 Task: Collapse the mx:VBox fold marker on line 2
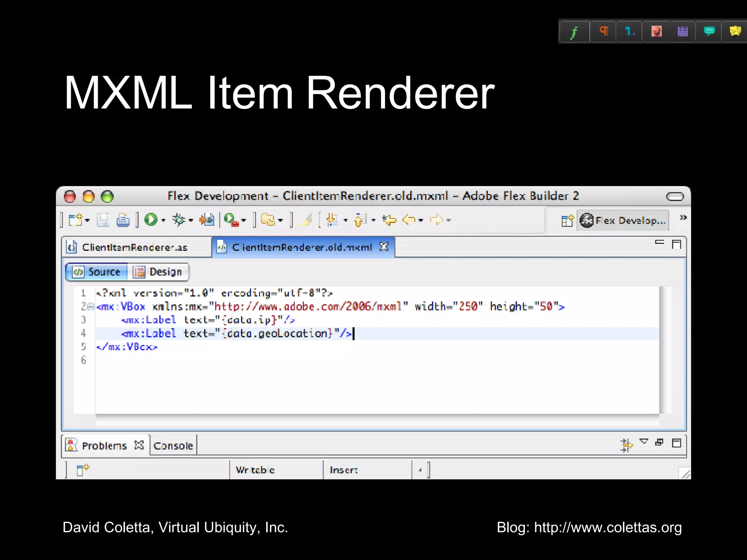(91, 306)
